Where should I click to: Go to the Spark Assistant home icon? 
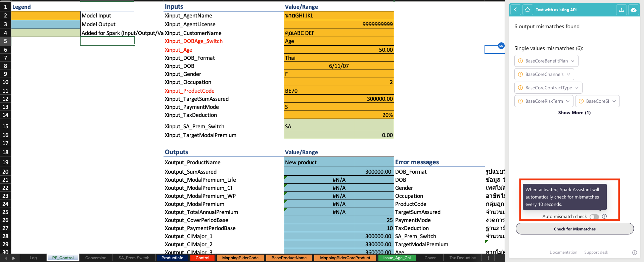527,10
